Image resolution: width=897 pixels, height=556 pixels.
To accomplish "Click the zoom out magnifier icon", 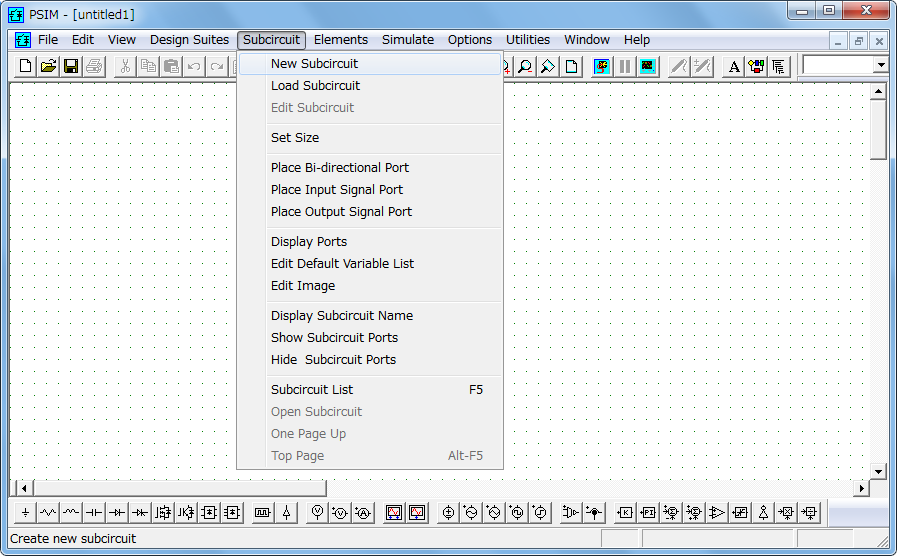I will [525, 66].
